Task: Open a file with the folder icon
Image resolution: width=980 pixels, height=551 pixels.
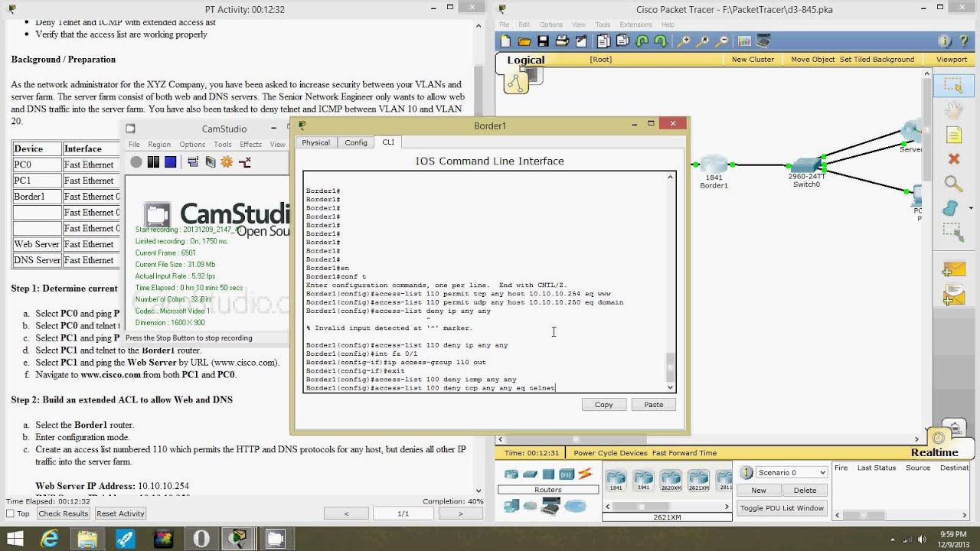Action: 524,41
